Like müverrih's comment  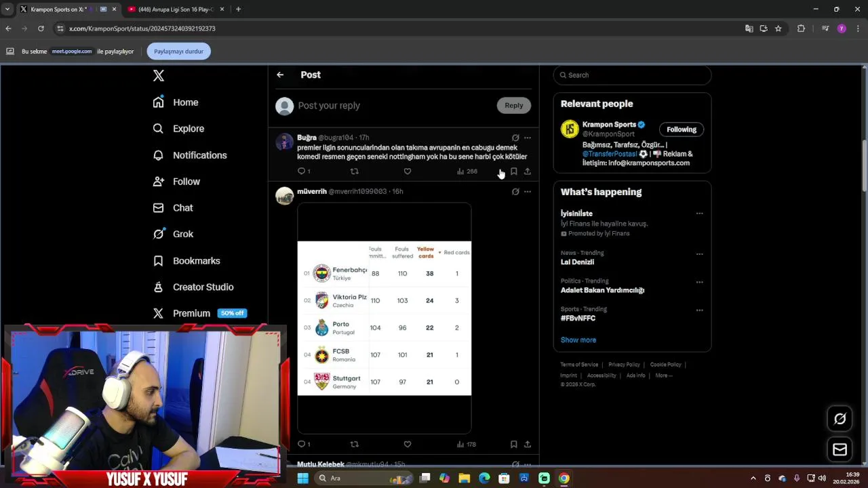(408, 445)
